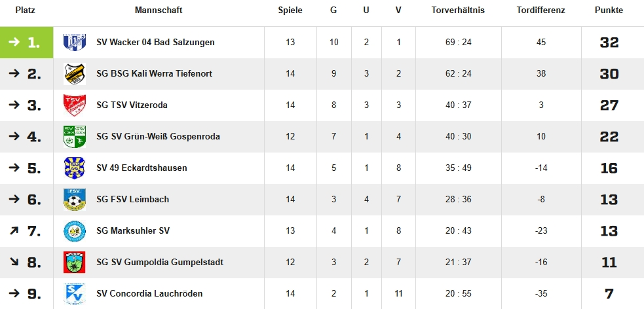Click the Punkte column header
The image size is (644, 309).
click(609, 10)
